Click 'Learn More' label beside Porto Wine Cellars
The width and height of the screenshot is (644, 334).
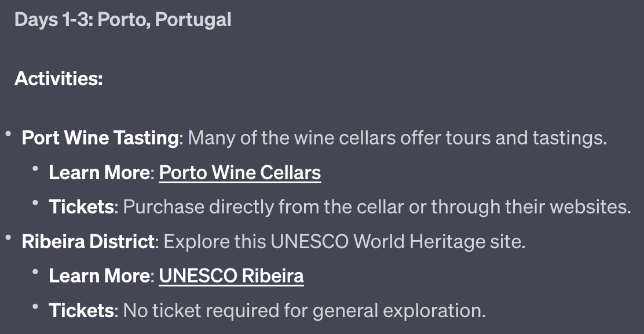click(x=98, y=172)
